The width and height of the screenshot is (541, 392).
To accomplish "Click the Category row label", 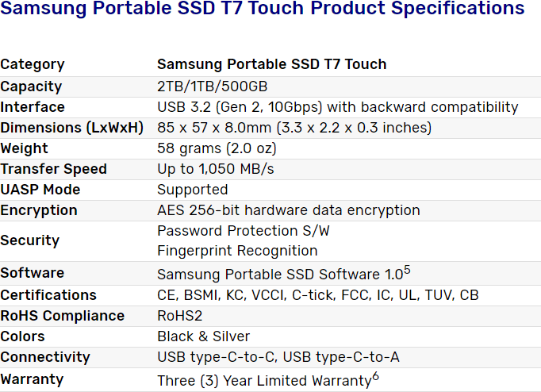I will (33, 64).
